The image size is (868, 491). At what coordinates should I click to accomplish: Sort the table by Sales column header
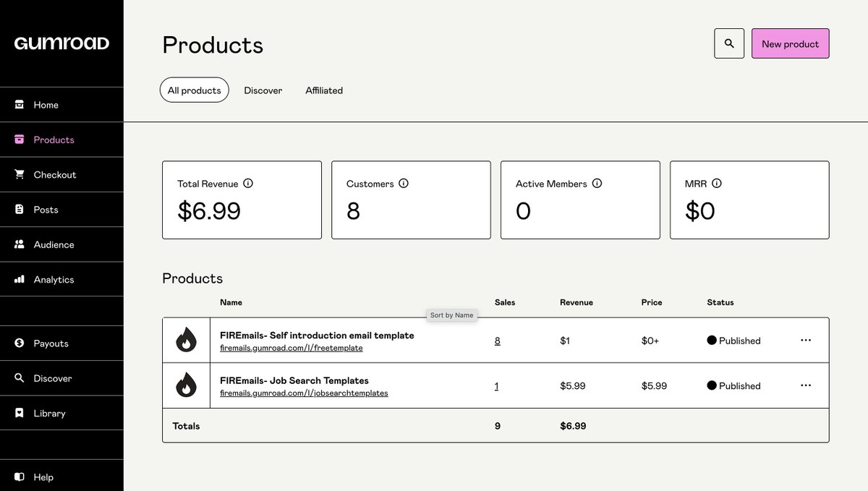coord(505,302)
